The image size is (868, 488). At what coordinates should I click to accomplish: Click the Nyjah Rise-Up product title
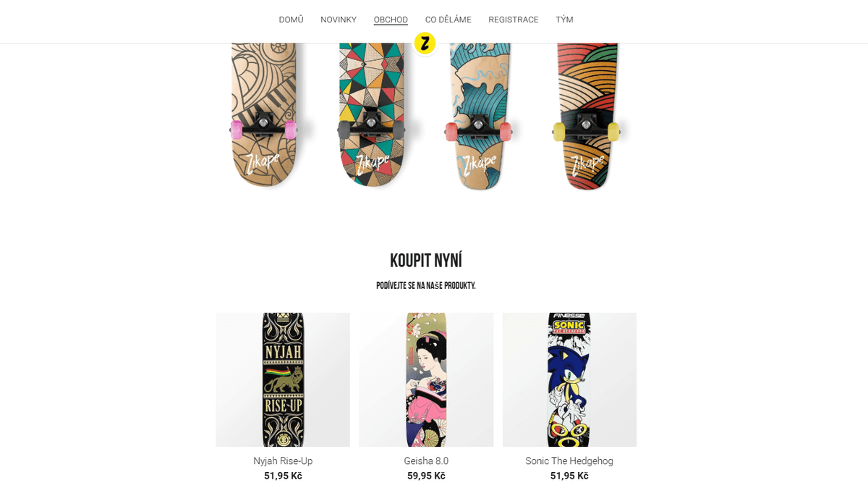coord(283,460)
